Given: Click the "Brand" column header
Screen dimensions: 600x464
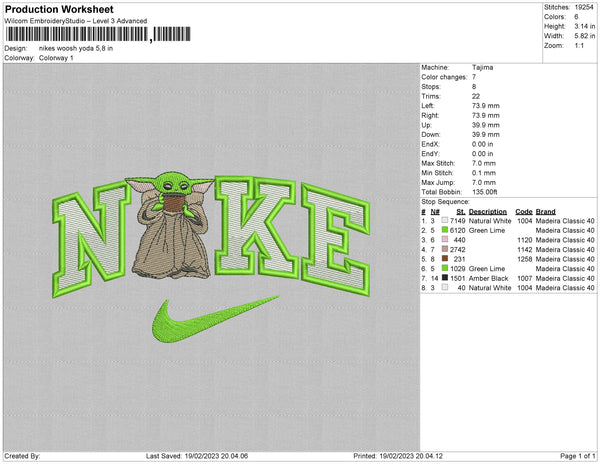Looking at the screenshot, I should coord(546,211).
